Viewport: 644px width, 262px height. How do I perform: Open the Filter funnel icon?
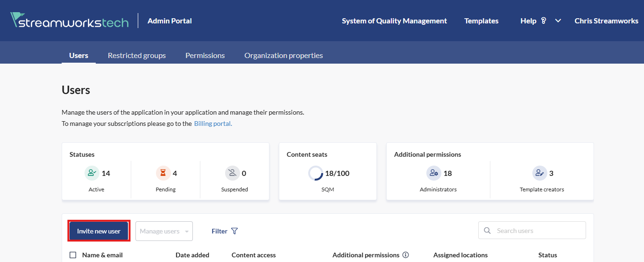(x=234, y=231)
